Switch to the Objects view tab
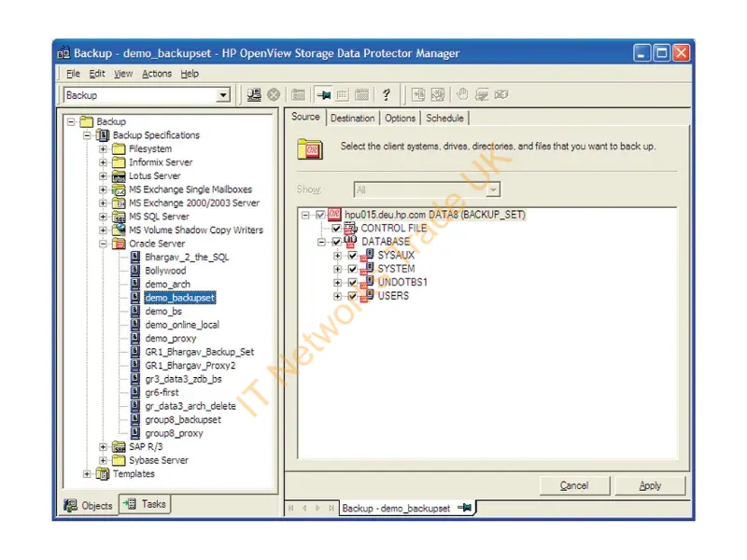 pyautogui.click(x=89, y=505)
